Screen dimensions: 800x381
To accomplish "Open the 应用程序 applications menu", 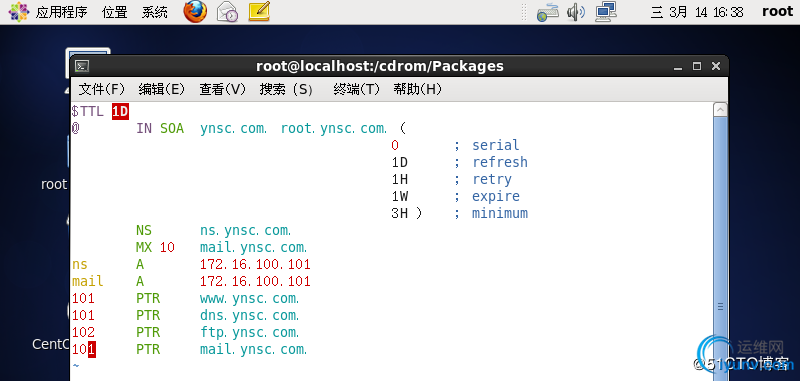I will (61, 12).
